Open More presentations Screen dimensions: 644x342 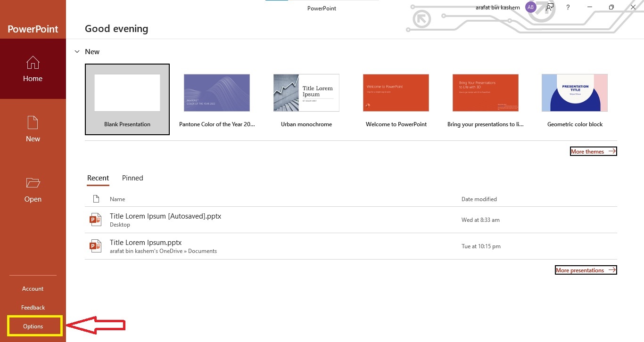[585, 270]
